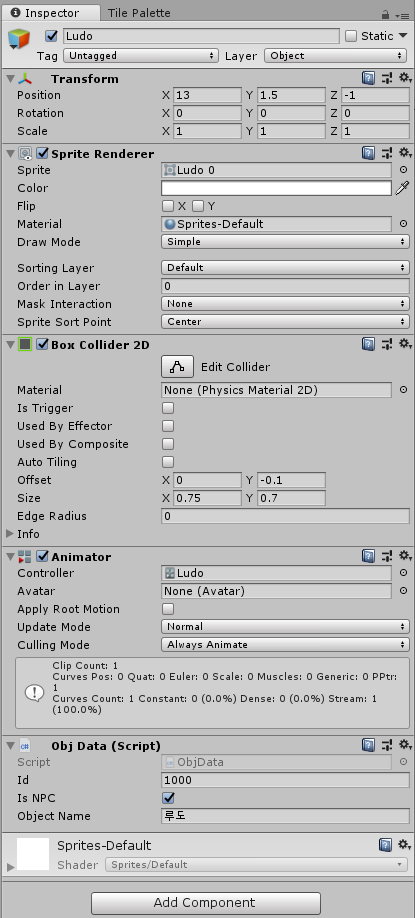The width and height of the screenshot is (415, 918).
Task: Disable the Animator component checkbox
Action: pos(42,556)
